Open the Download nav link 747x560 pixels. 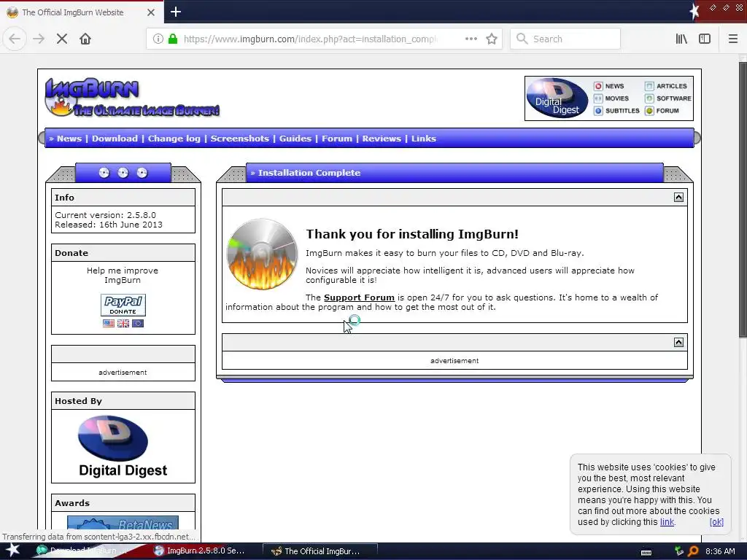[115, 139]
